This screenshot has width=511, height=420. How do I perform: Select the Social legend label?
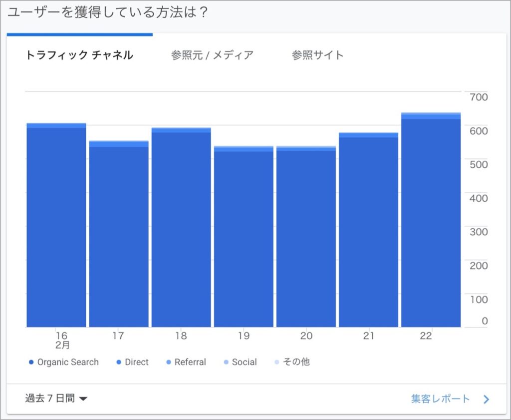[244, 362]
